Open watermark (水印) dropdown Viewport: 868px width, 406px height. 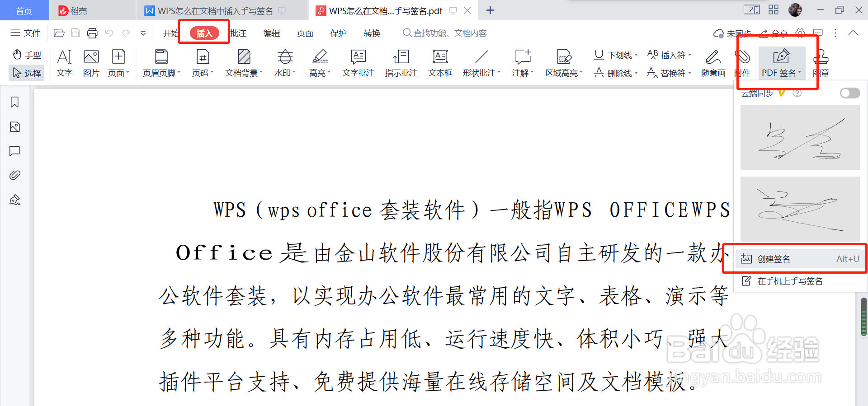tap(285, 63)
